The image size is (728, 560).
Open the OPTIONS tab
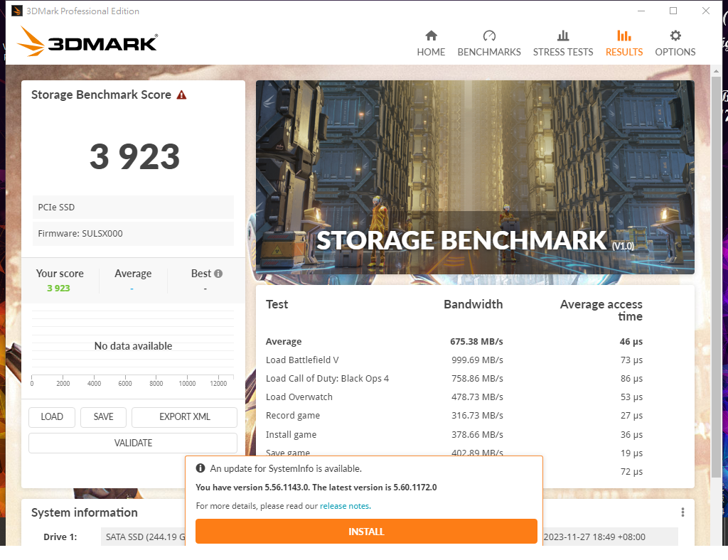(675, 43)
